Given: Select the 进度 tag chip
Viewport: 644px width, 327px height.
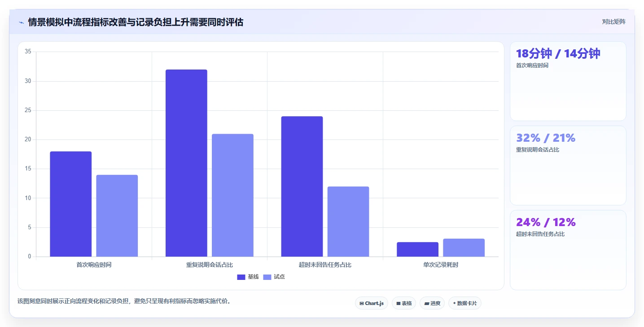Looking at the screenshot, I should pyautogui.click(x=432, y=303).
